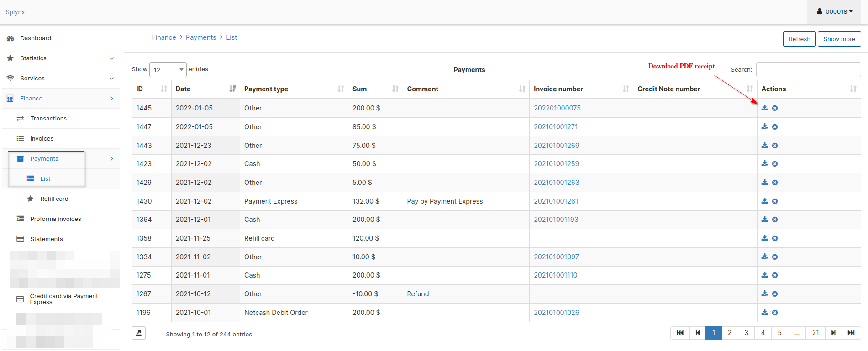The image size is (868, 351).
Task: Open invoice number 202201000075 link
Action: 557,108
